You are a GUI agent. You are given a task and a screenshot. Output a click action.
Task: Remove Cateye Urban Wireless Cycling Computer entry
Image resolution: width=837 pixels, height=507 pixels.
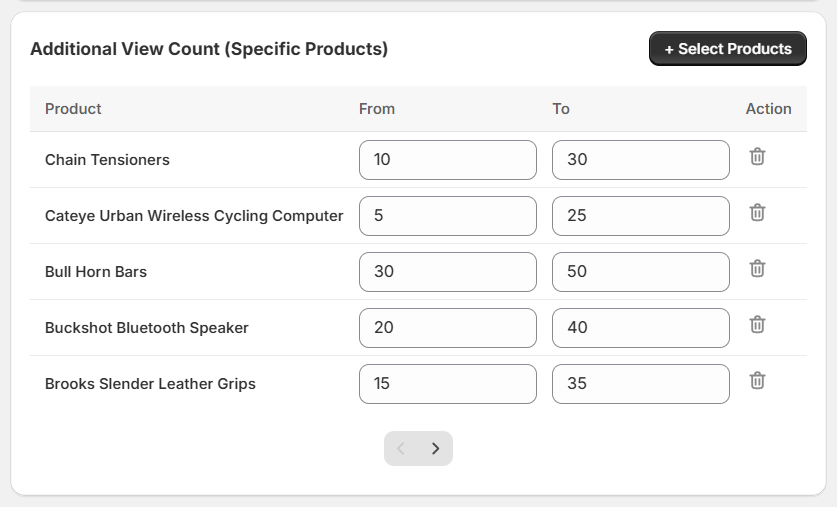pyautogui.click(x=758, y=213)
